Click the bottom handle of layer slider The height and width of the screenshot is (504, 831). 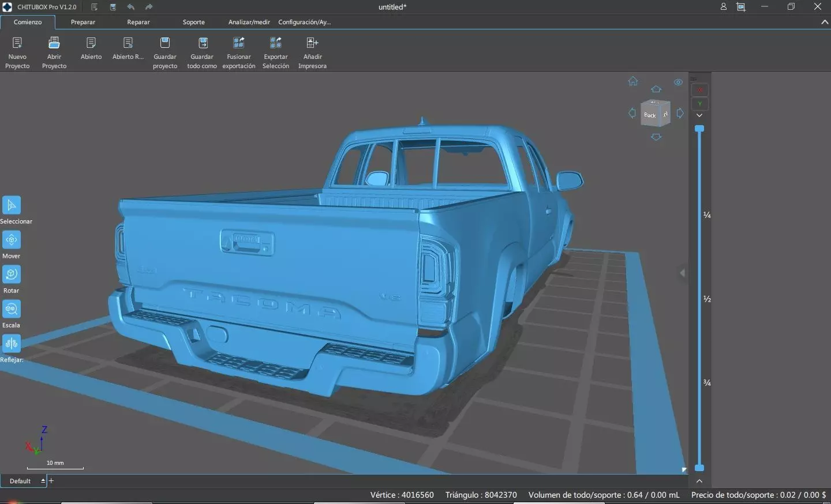[699, 468]
